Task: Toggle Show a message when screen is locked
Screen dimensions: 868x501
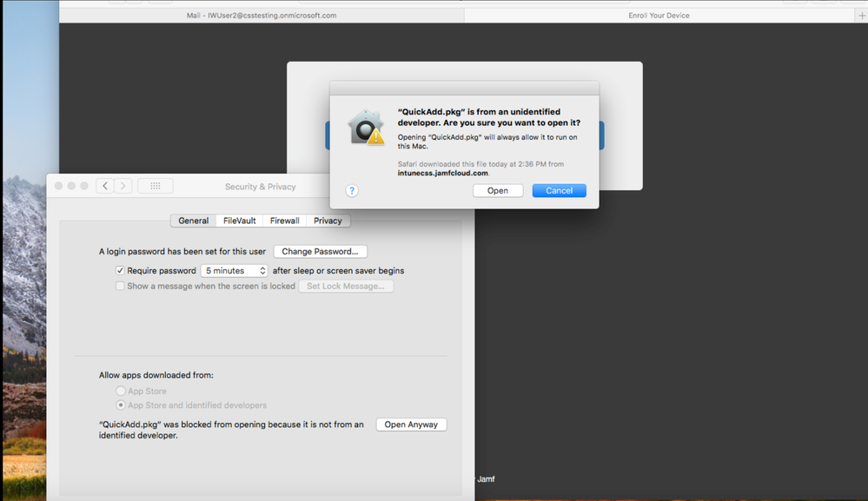Action: point(120,286)
